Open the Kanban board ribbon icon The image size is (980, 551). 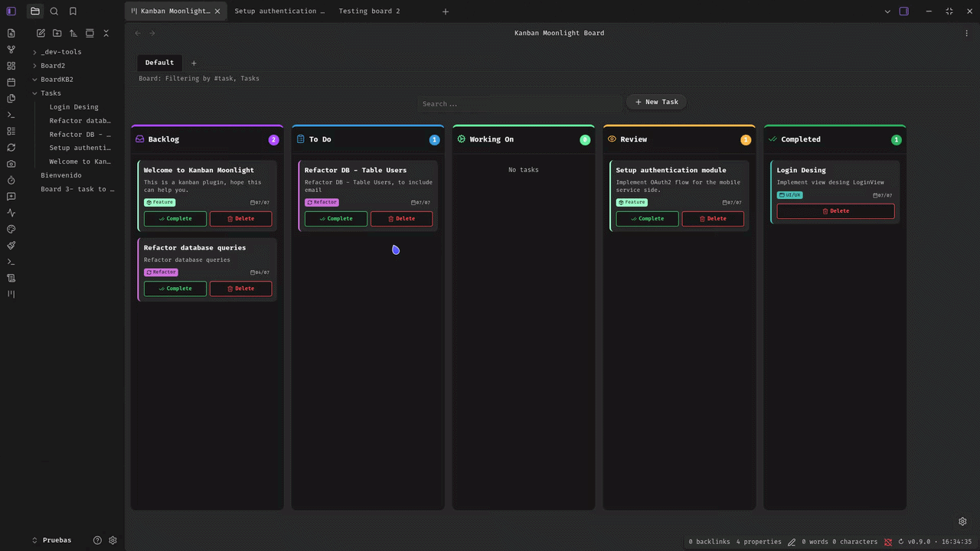pyautogui.click(x=11, y=294)
